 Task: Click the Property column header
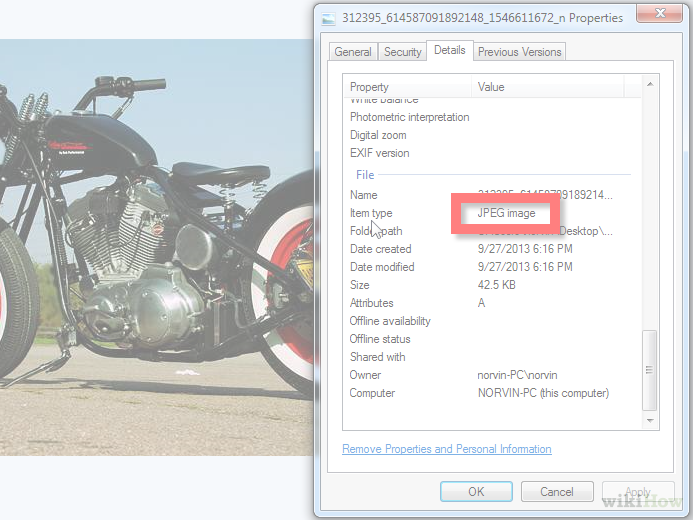407,87
